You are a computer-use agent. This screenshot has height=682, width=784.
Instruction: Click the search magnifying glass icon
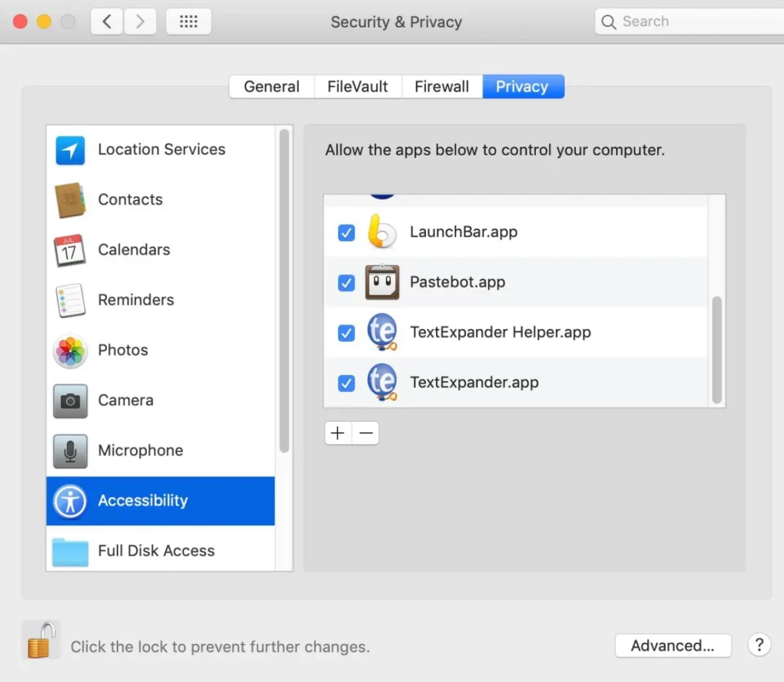click(x=608, y=22)
